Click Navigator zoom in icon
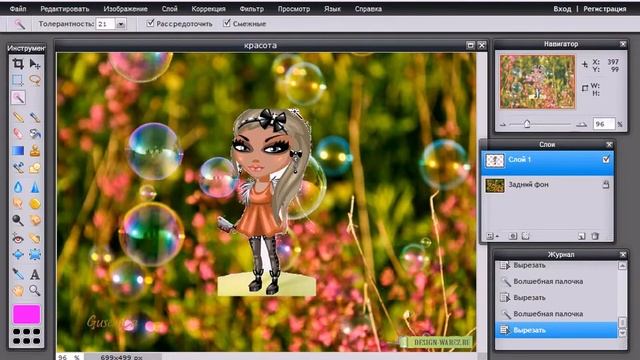 click(581, 124)
